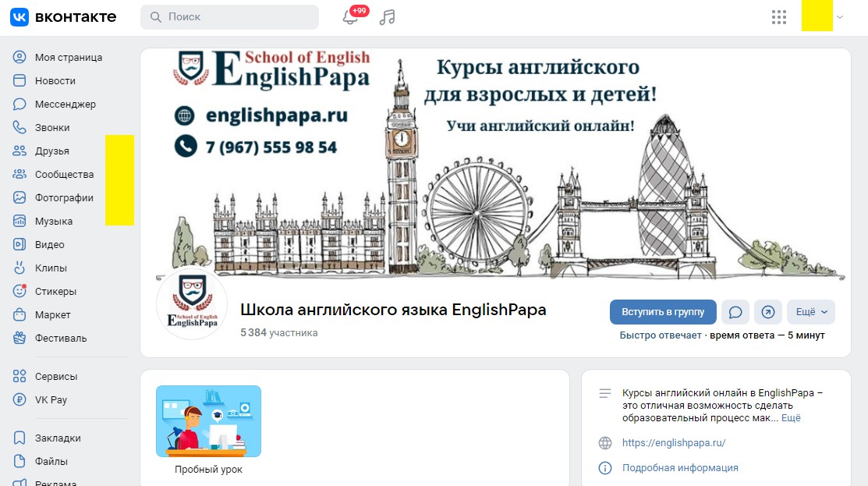Click the Клипы hand icon
The width and height of the screenshot is (868, 486).
(19, 268)
